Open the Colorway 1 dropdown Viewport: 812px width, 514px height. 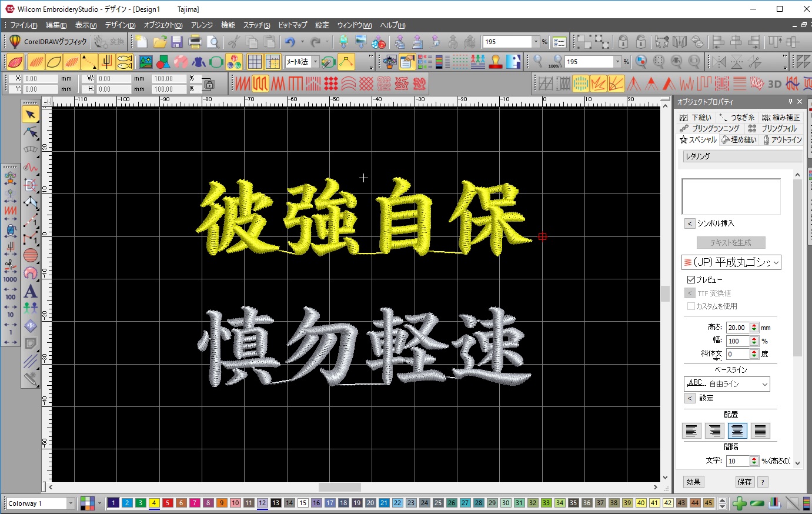tap(71, 503)
